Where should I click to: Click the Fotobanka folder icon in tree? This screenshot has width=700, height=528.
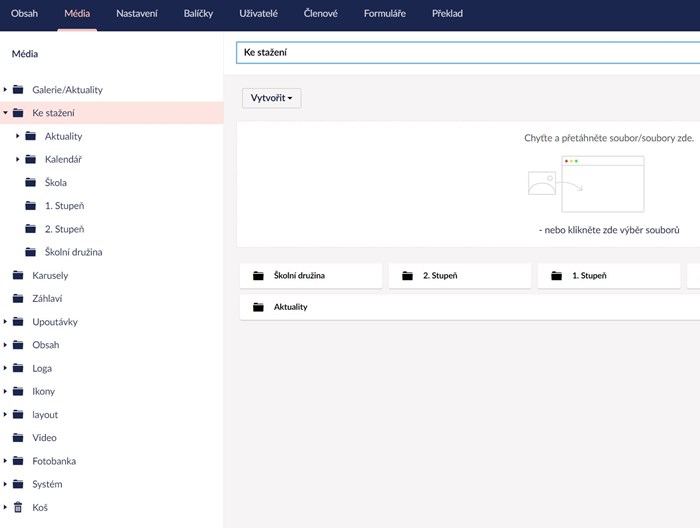coord(18,461)
